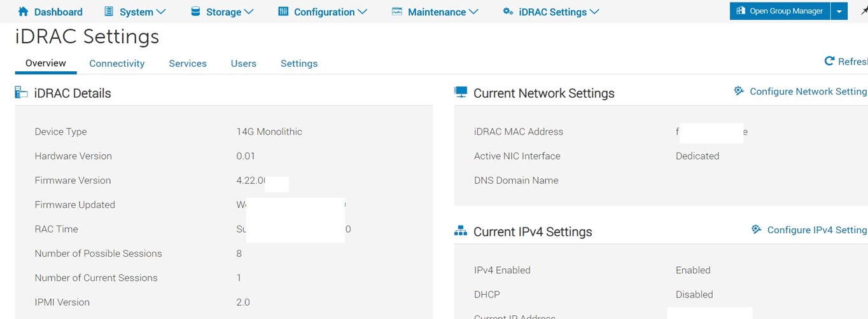868x319 pixels.
Task: Click the System menu icon
Action: tap(109, 11)
